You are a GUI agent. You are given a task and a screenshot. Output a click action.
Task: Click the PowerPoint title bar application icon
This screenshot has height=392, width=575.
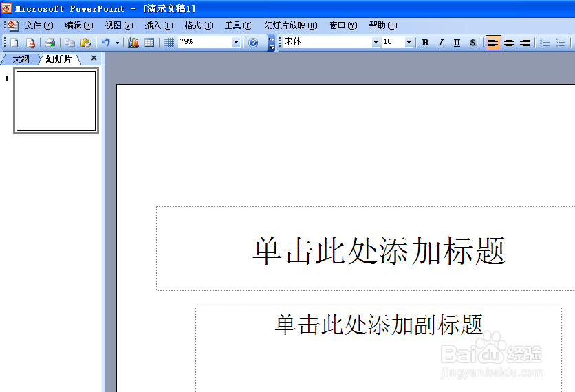click(x=7, y=8)
